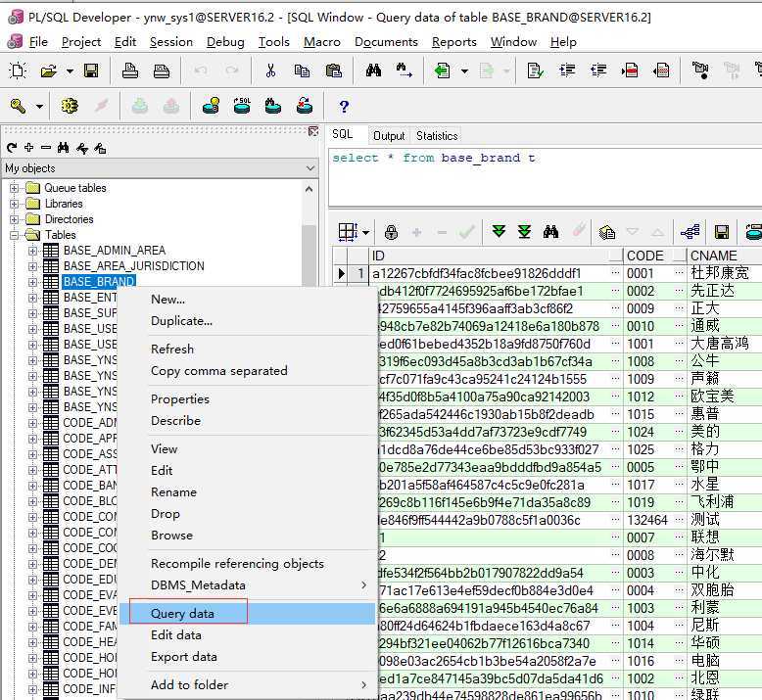762x700 pixels.
Task: Open the My objects filter dropdown
Action: (310, 168)
